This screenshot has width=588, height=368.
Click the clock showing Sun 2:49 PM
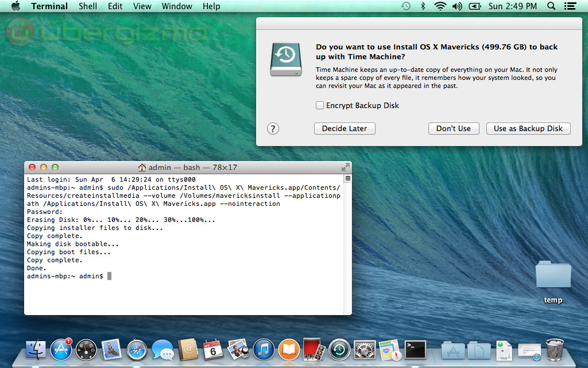coord(513,6)
